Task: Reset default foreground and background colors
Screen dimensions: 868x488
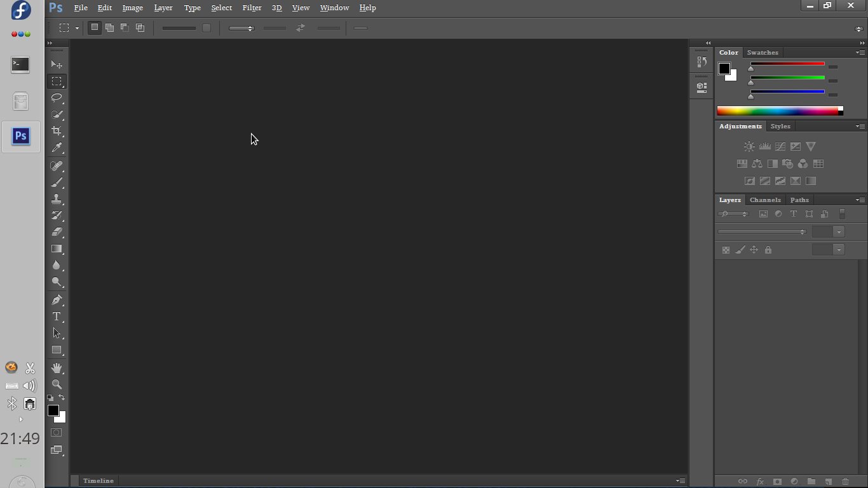Action: coord(51,398)
